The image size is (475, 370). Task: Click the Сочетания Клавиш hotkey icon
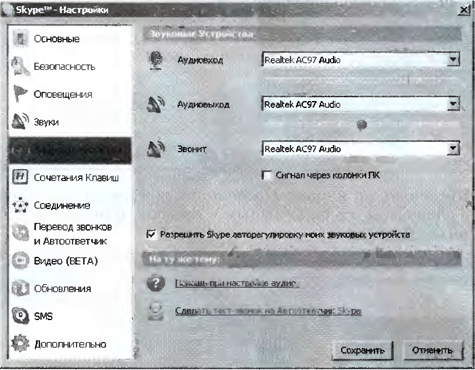click(x=20, y=177)
